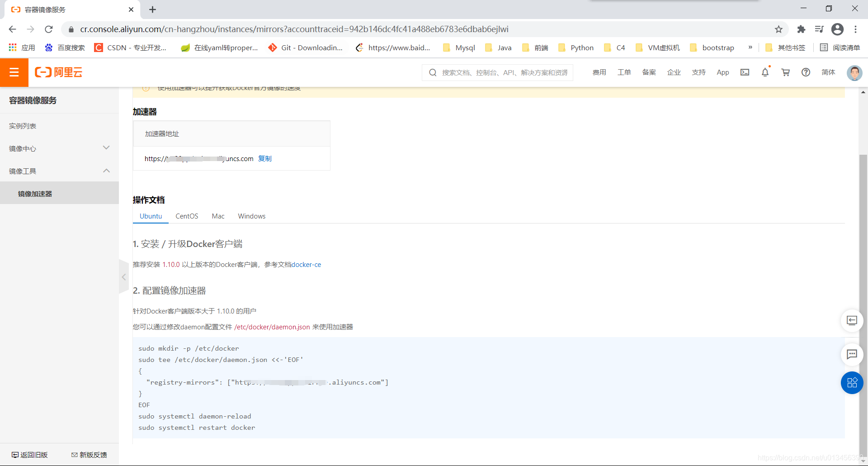Open the reading list icon

click(824, 48)
